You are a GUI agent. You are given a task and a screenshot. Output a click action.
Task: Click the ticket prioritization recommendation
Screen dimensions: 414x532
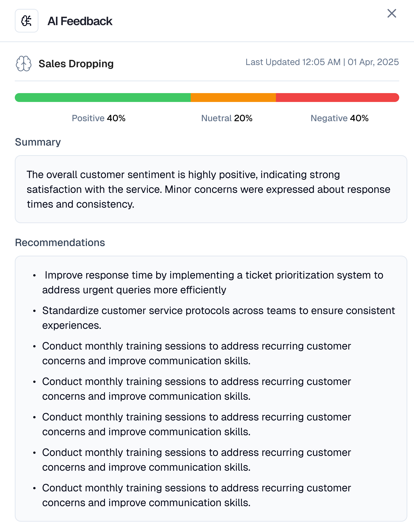(x=212, y=283)
